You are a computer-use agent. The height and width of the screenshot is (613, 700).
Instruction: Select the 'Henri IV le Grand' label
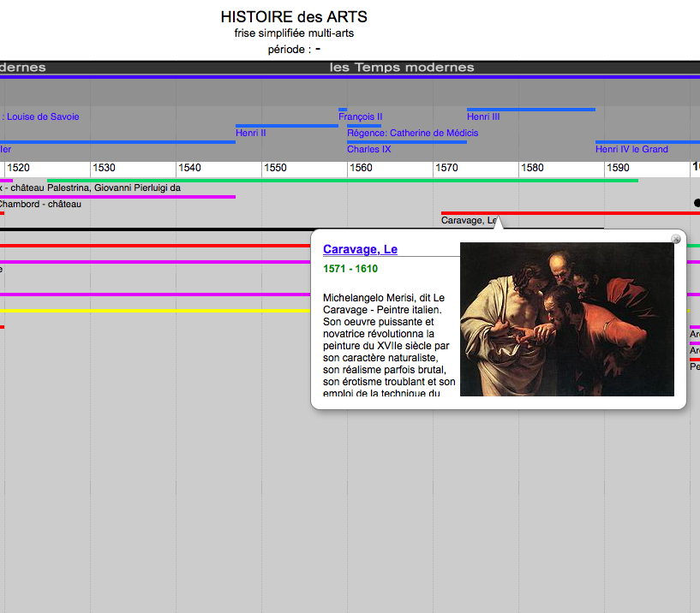(x=631, y=149)
